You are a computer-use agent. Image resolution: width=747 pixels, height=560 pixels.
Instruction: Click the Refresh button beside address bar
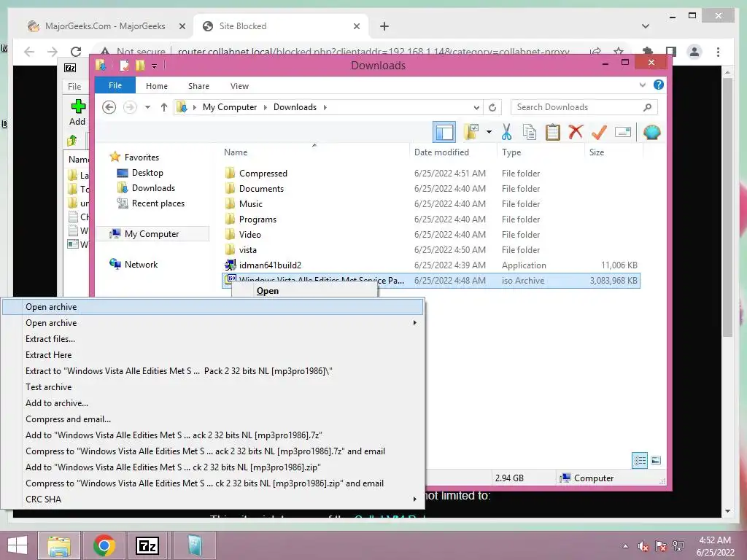(x=492, y=107)
